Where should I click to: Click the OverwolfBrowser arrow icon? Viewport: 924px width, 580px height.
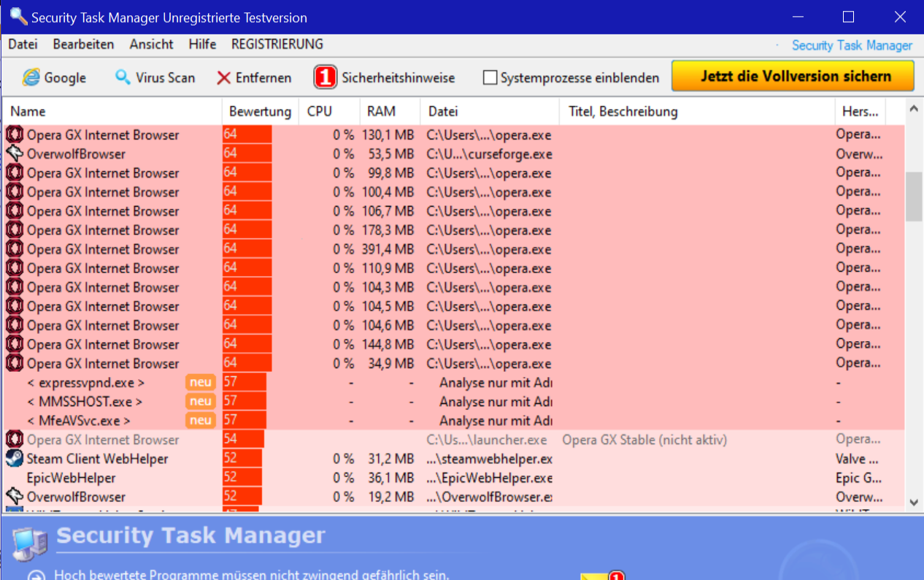click(x=12, y=154)
